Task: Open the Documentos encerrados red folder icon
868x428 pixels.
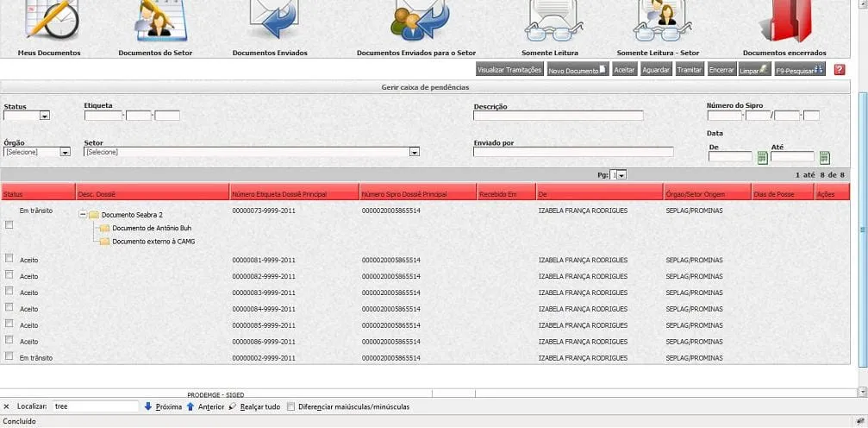Action: (x=785, y=21)
